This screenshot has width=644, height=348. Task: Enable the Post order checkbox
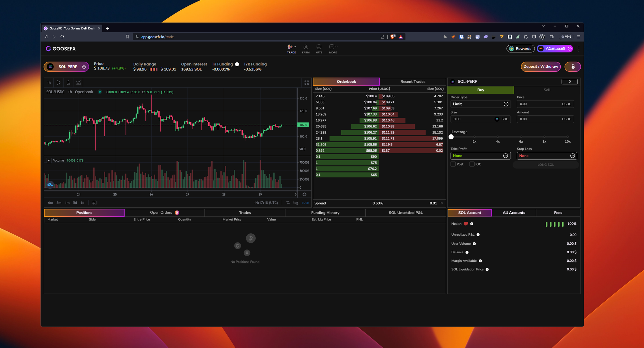coord(453,164)
